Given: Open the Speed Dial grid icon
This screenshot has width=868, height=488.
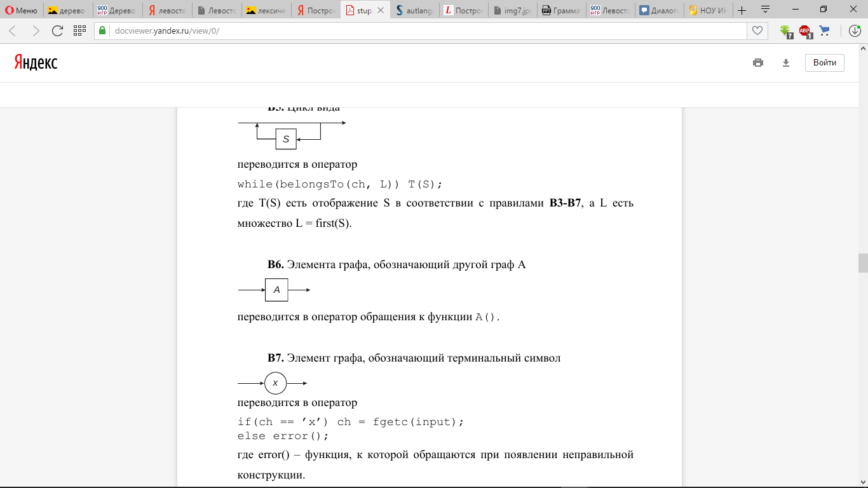Looking at the screenshot, I should coord(79,30).
